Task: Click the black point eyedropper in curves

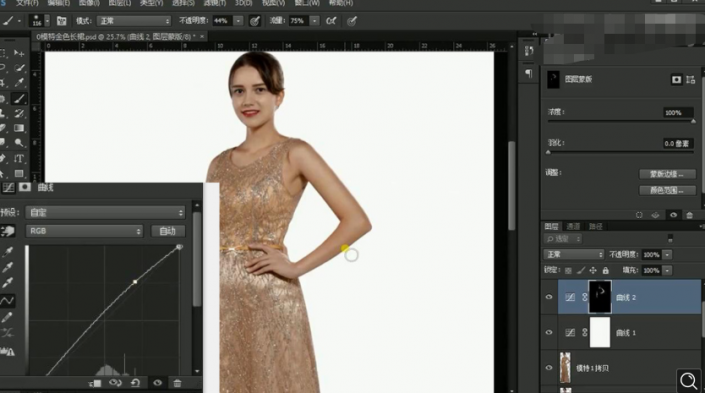Action: (x=7, y=251)
